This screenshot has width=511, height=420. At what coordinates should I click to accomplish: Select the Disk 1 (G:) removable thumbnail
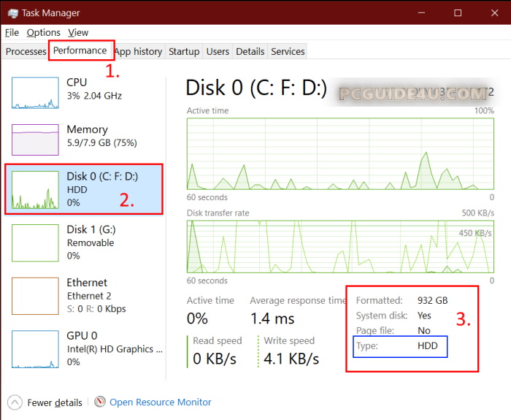click(35, 243)
